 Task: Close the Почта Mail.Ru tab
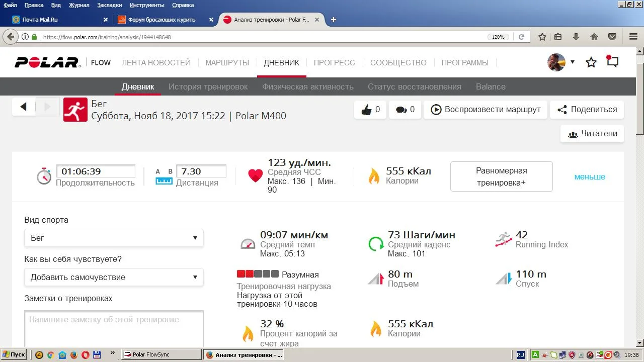[106, 20]
